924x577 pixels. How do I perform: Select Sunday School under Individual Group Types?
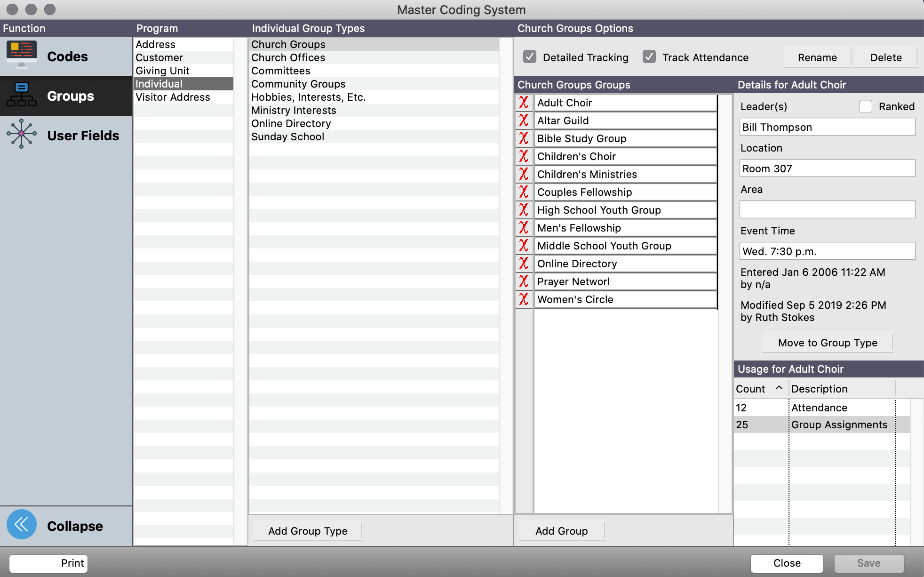pos(288,136)
